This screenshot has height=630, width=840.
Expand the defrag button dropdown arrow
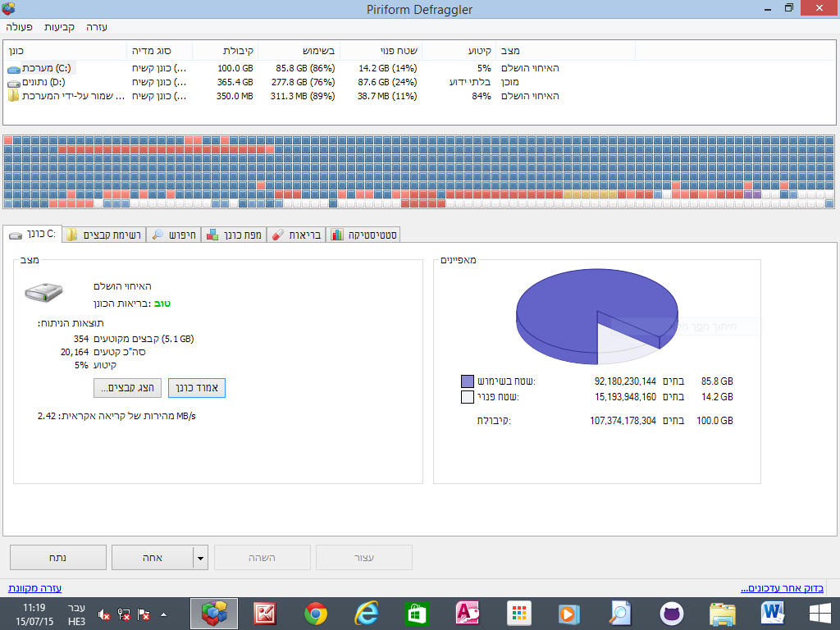200,558
